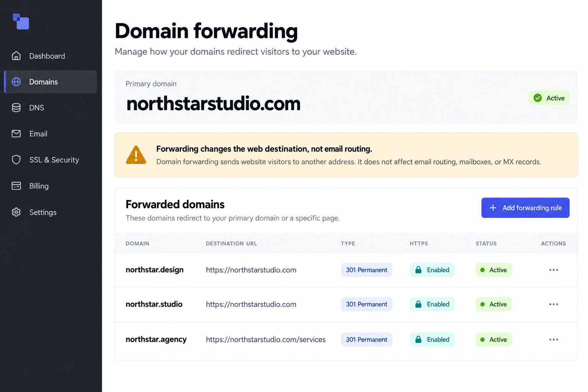Open the Billing page
This screenshot has height=392, width=588.
click(51, 186)
